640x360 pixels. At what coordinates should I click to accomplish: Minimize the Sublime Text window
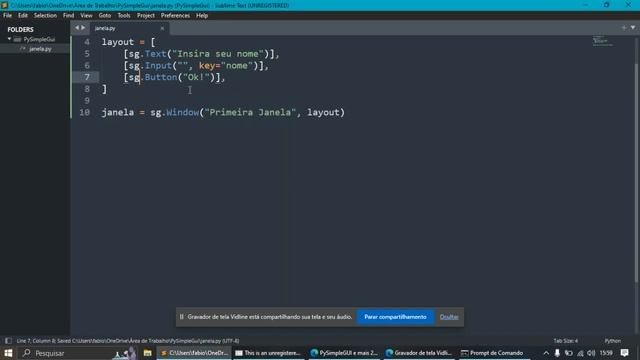pos(586,5)
